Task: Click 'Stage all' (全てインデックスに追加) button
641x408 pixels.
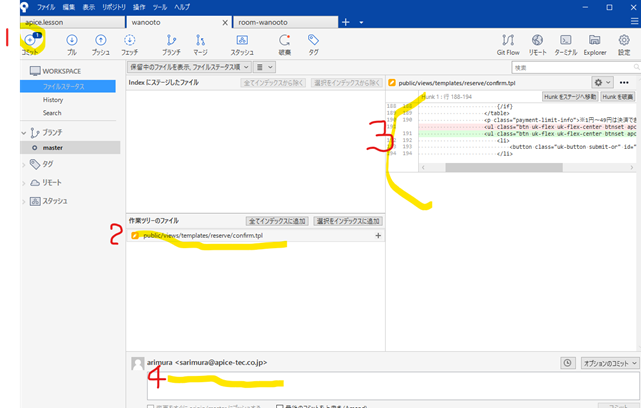Action: click(277, 221)
